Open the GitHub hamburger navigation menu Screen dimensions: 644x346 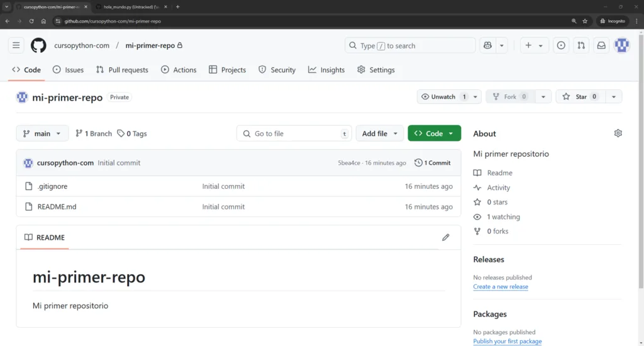click(16, 45)
